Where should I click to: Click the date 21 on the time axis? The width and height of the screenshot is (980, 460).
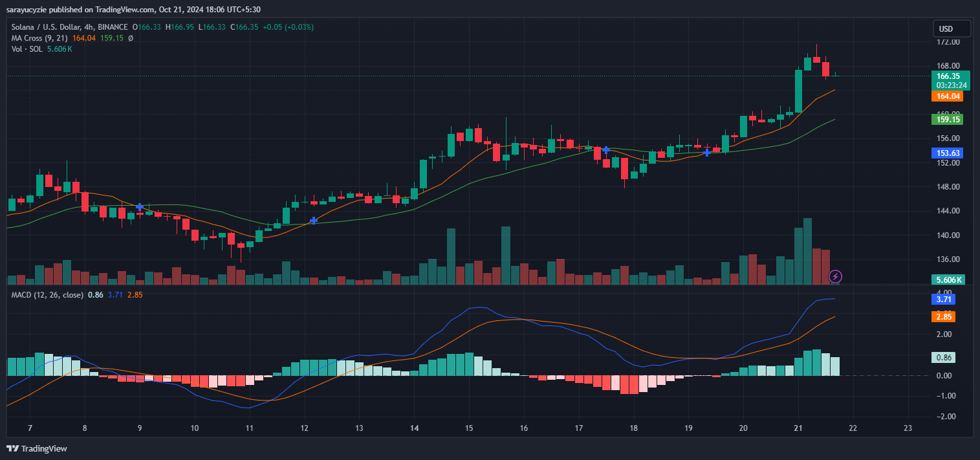pos(798,428)
